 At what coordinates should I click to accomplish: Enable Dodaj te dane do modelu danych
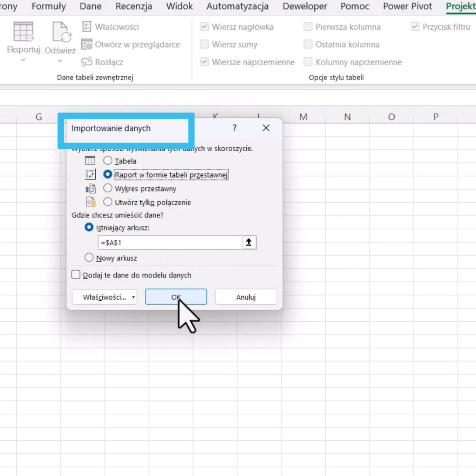(76, 275)
